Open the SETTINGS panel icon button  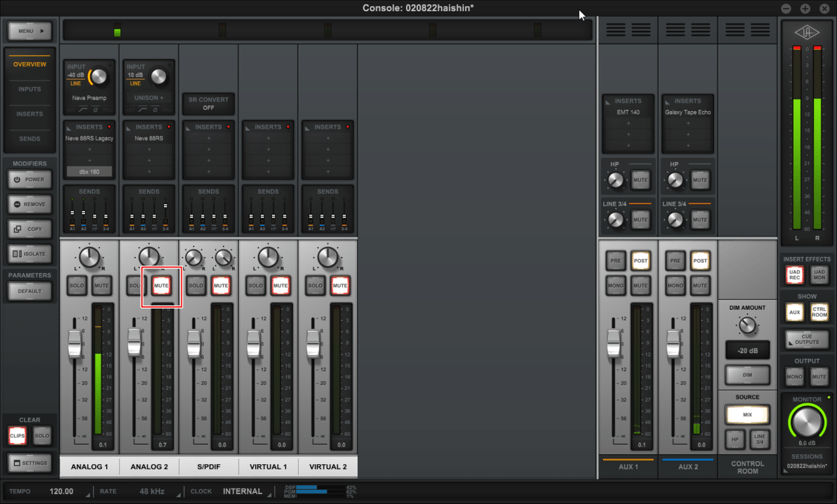point(29,463)
